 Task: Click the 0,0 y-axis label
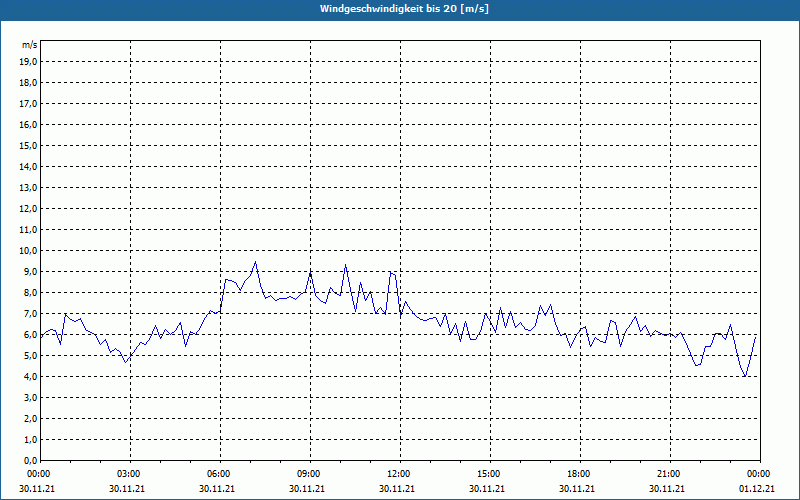tap(30, 460)
